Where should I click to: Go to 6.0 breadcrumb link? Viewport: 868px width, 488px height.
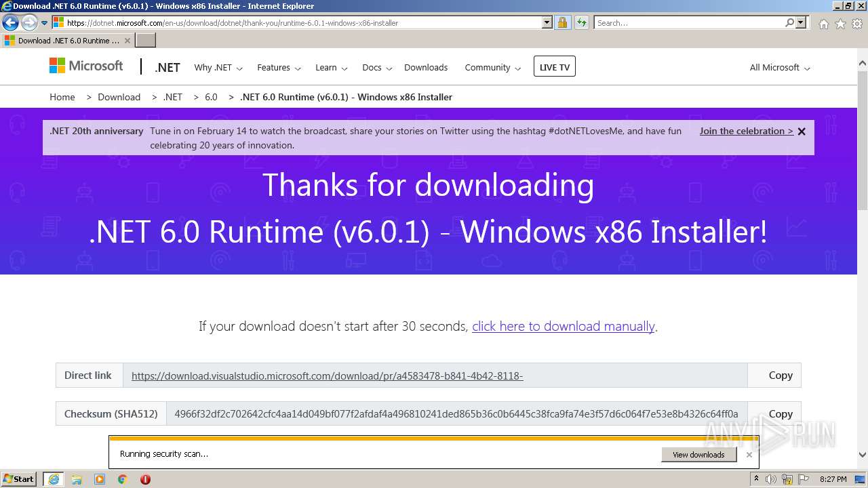(x=211, y=97)
